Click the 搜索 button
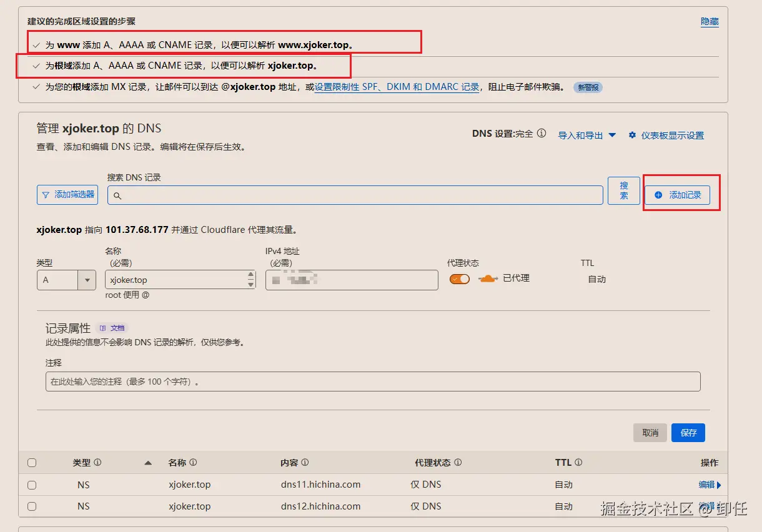 point(623,190)
